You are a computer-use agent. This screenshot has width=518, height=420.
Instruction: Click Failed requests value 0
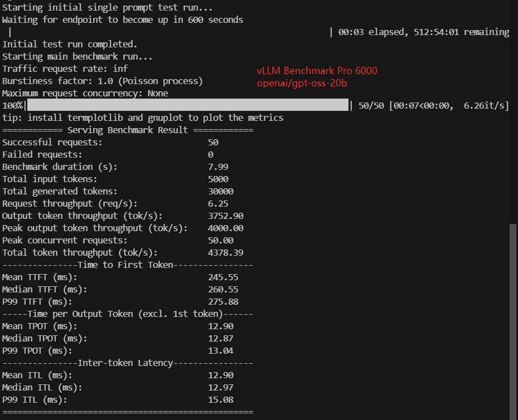(210, 154)
